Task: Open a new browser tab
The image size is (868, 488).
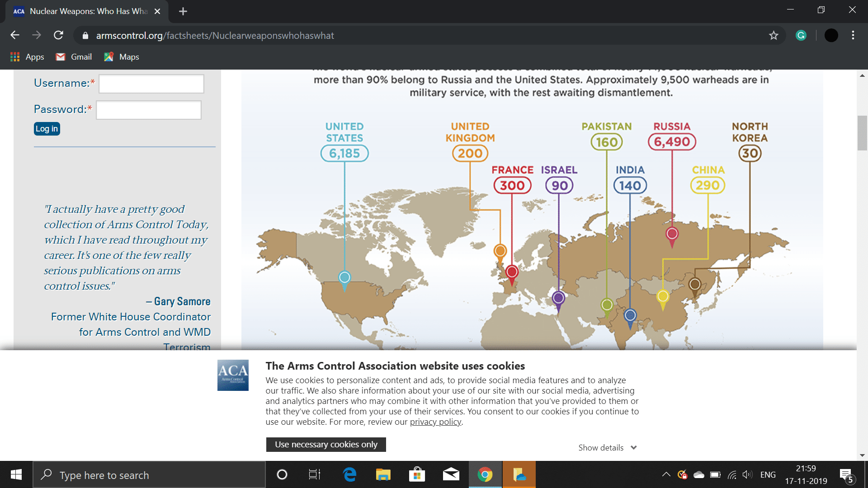Action: (x=183, y=11)
